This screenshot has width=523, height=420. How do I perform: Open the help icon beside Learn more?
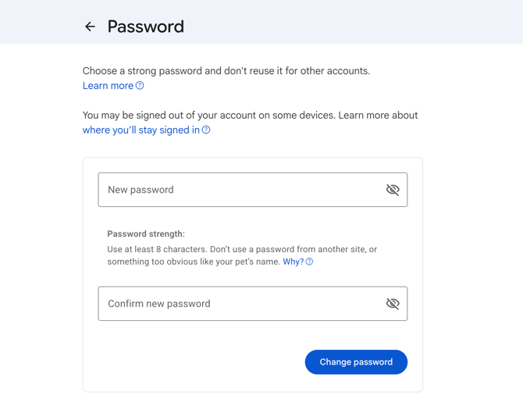pos(140,86)
